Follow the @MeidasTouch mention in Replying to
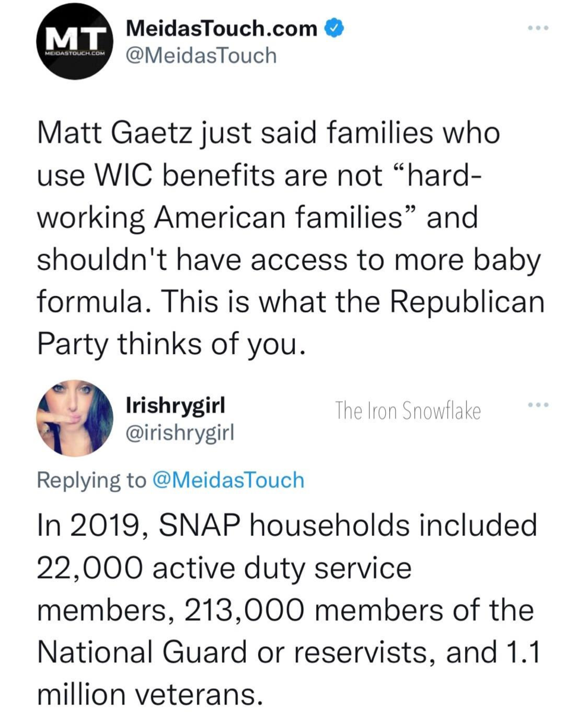Image resolution: width=588 pixels, height=712 pixels. point(228,479)
